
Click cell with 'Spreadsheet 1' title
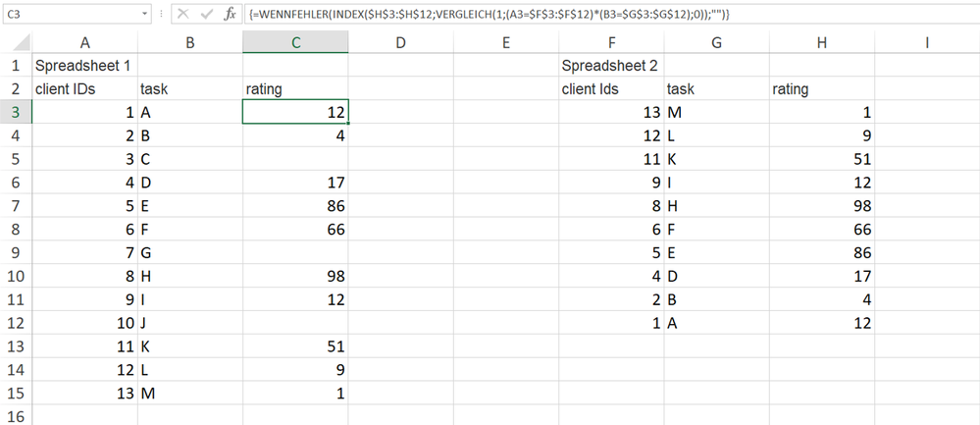coord(85,66)
